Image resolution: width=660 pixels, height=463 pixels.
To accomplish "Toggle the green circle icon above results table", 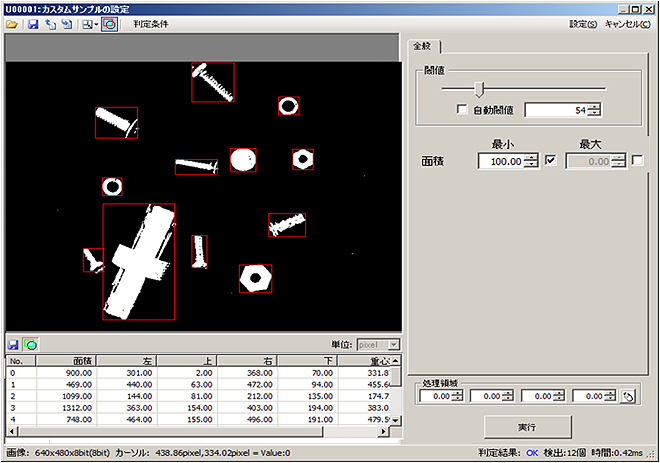I will pyautogui.click(x=31, y=344).
